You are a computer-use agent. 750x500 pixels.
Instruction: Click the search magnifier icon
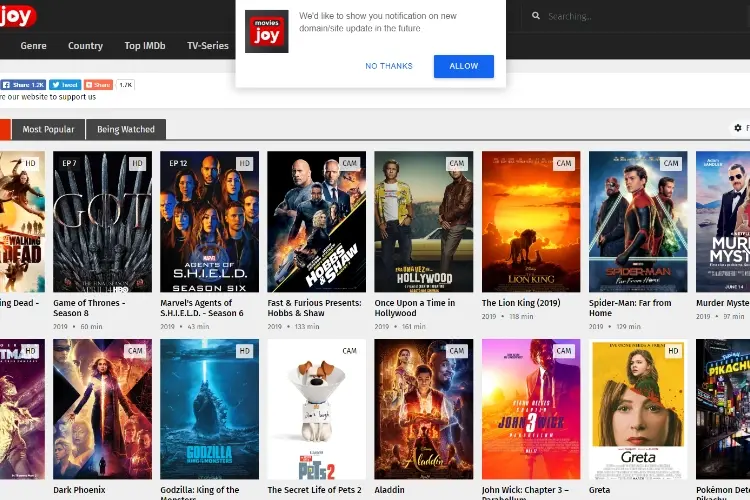536,16
